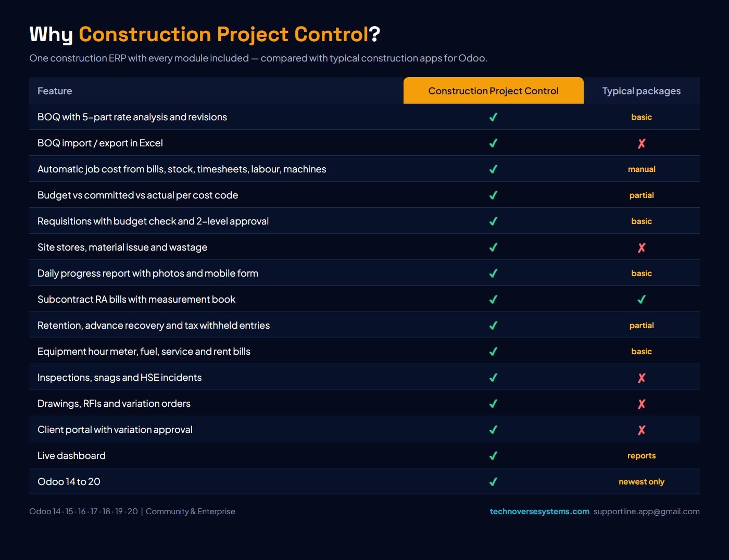Click the red X for Inspections, snags and HSE incidents

[x=642, y=378]
